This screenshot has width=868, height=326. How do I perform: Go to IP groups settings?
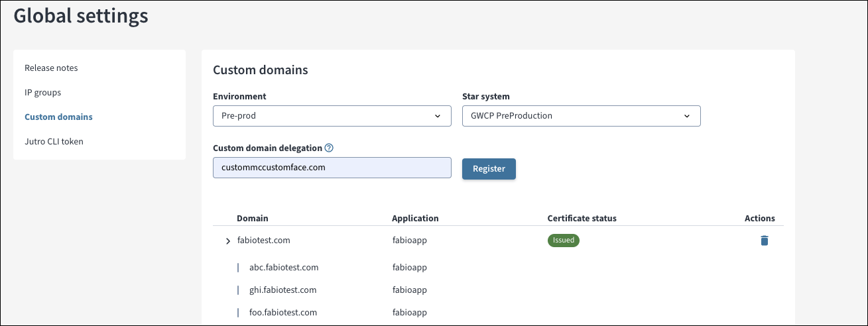[43, 92]
